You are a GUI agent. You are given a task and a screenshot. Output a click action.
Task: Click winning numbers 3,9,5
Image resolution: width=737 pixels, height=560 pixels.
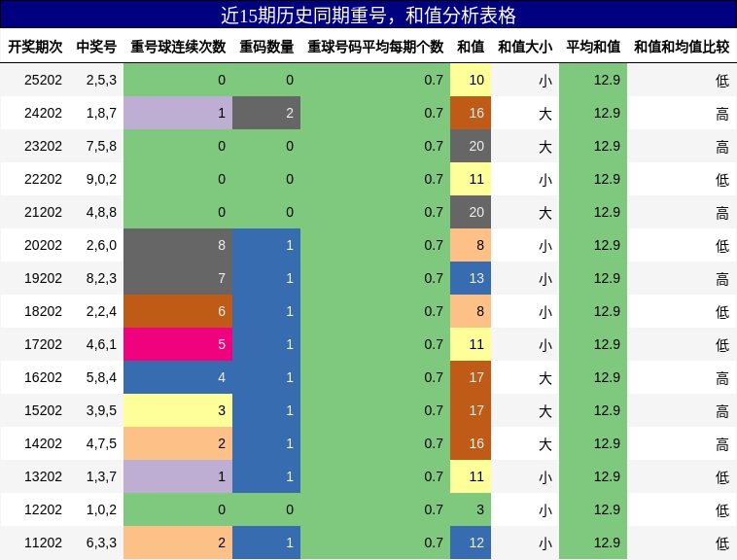coord(101,410)
